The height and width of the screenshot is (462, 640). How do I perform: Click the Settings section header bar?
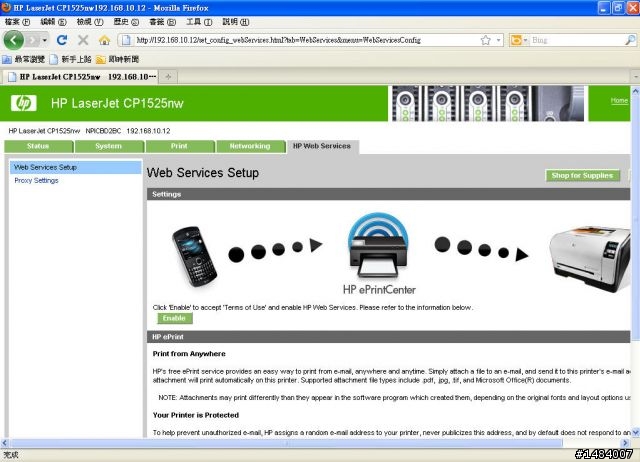coord(389,194)
